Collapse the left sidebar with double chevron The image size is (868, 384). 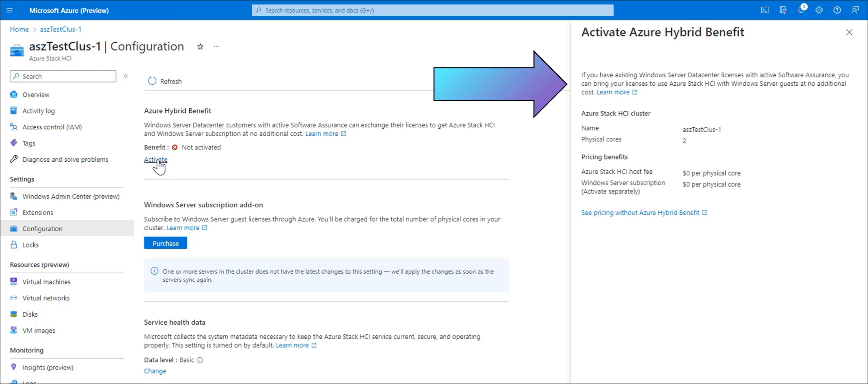pos(126,76)
